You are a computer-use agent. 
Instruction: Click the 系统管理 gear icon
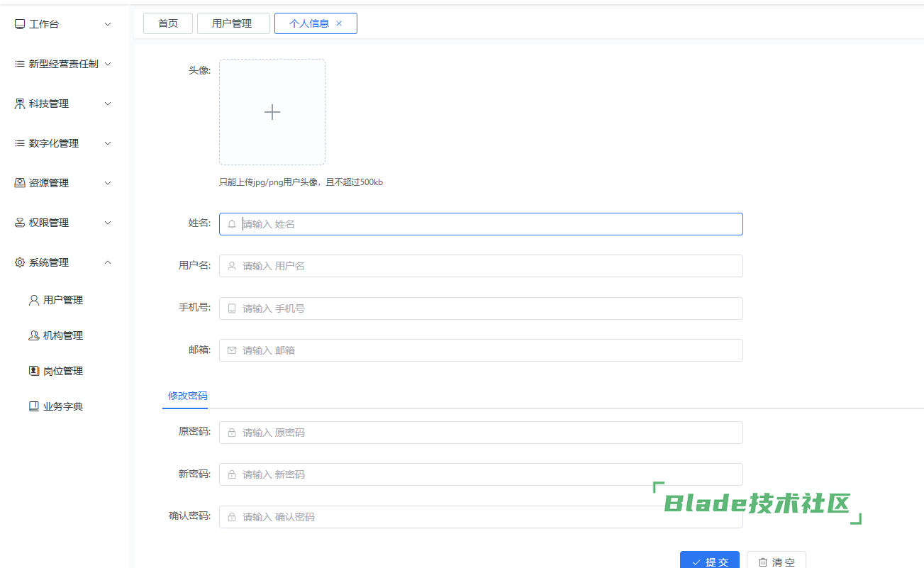(20, 262)
